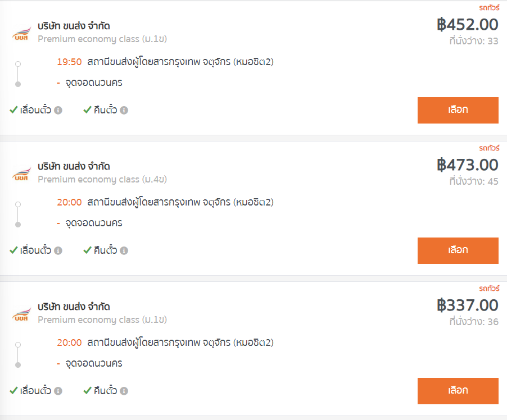Open the เลื่อนตั๋ว info icon on the ฿473 trip
Screen dimensions: 507x420
[58, 250]
